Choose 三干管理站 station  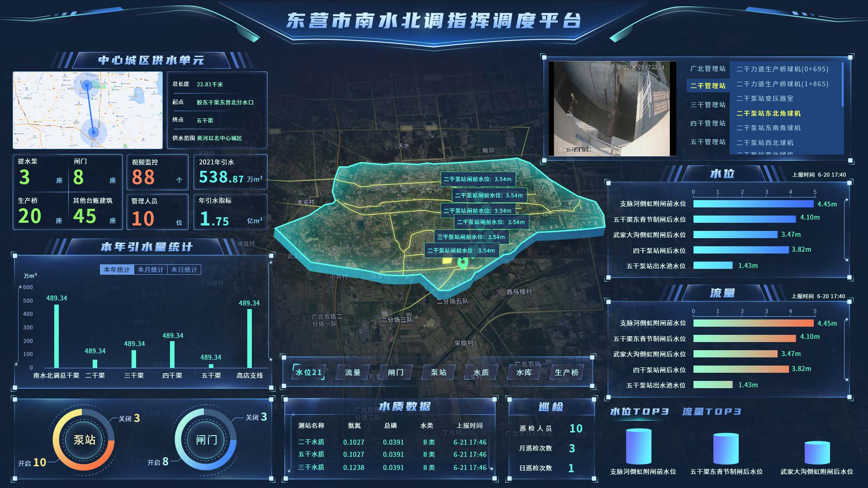pyautogui.click(x=708, y=105)
